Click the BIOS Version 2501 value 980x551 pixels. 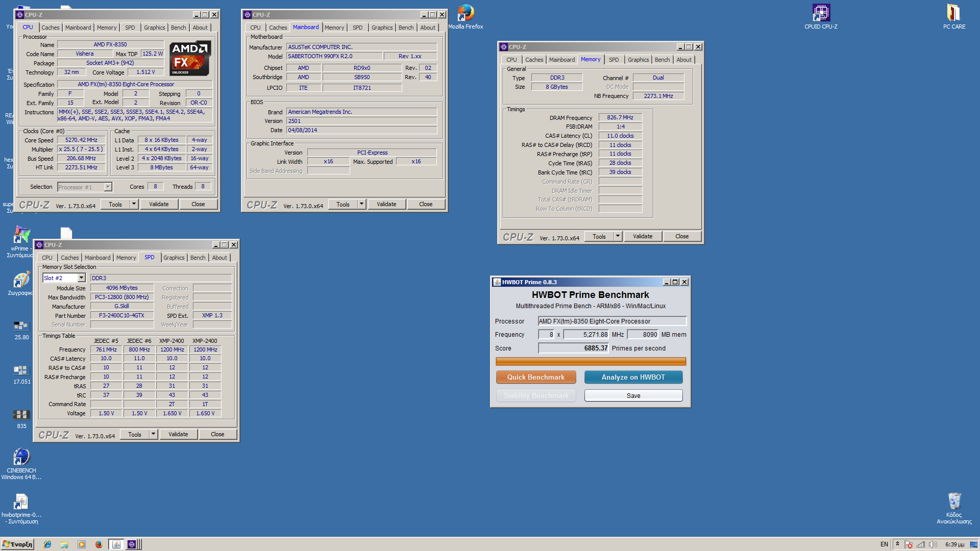coord(361,121)
